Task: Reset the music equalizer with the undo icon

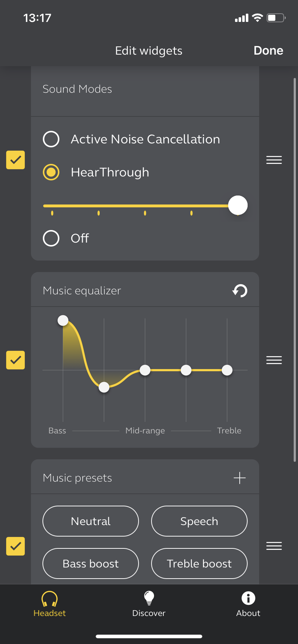Action: 240,290
